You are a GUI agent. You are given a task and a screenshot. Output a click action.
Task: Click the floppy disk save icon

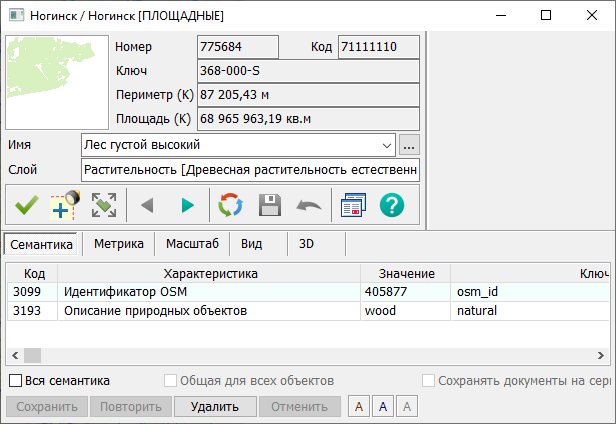[270, 205]
